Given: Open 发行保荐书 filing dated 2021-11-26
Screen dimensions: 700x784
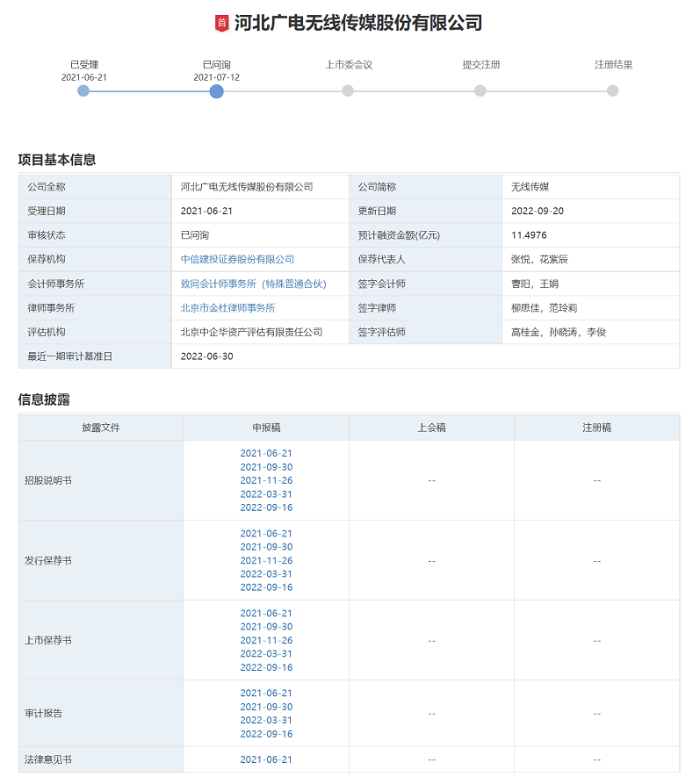Looking at the screenshot, I should point(266,560).
